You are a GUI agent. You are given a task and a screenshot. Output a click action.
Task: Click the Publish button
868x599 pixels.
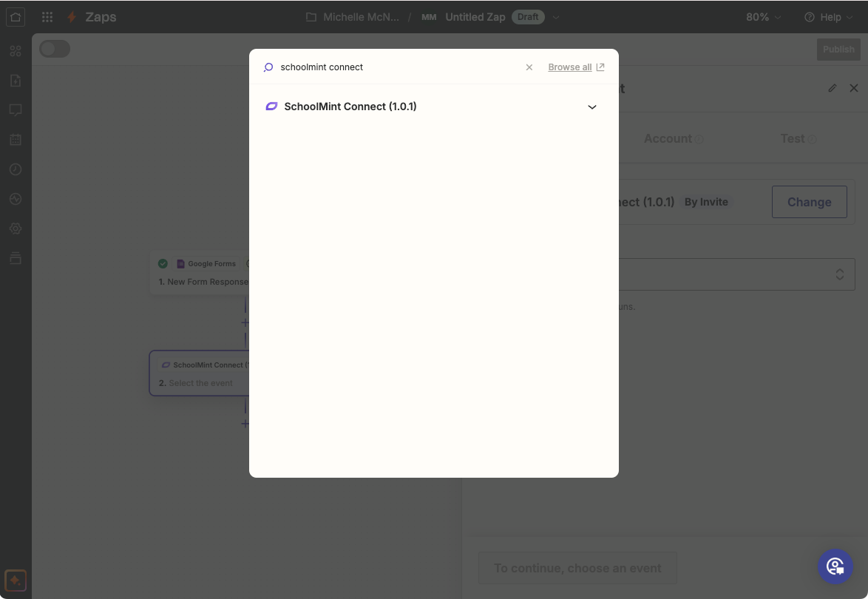pyautogui.click(x=838, y=50)
